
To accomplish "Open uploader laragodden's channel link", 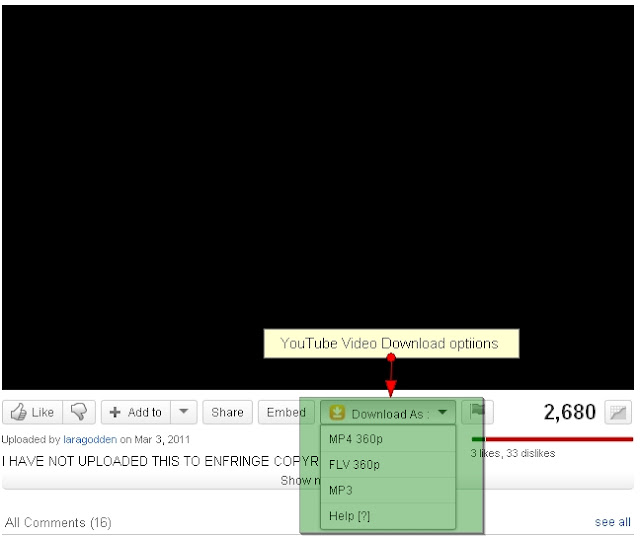I will [90, 440].
